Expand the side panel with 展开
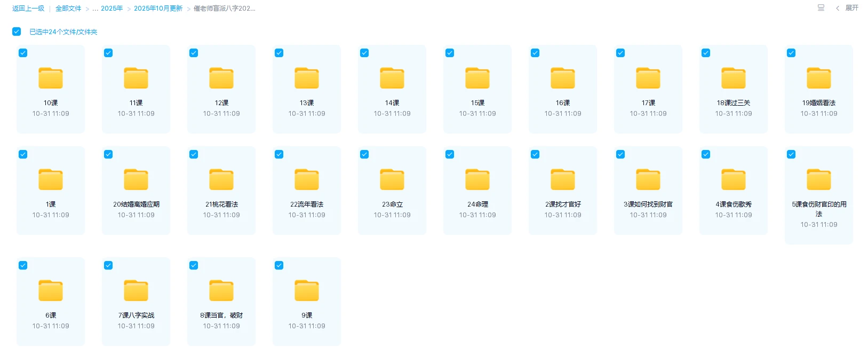Image resolution: width=868 pixels, height=363 pixels. 848,8
